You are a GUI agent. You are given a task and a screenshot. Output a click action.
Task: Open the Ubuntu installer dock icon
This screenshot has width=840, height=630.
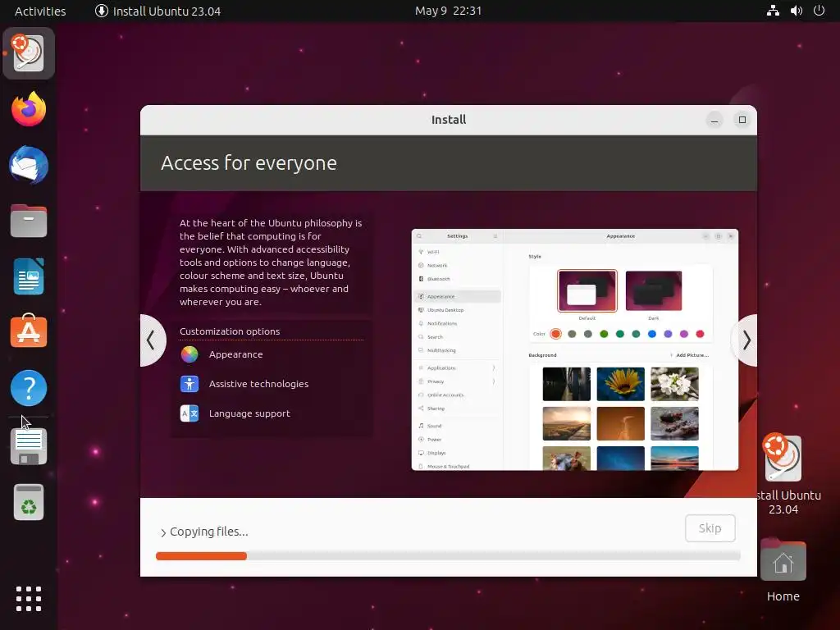pos(29,53)
